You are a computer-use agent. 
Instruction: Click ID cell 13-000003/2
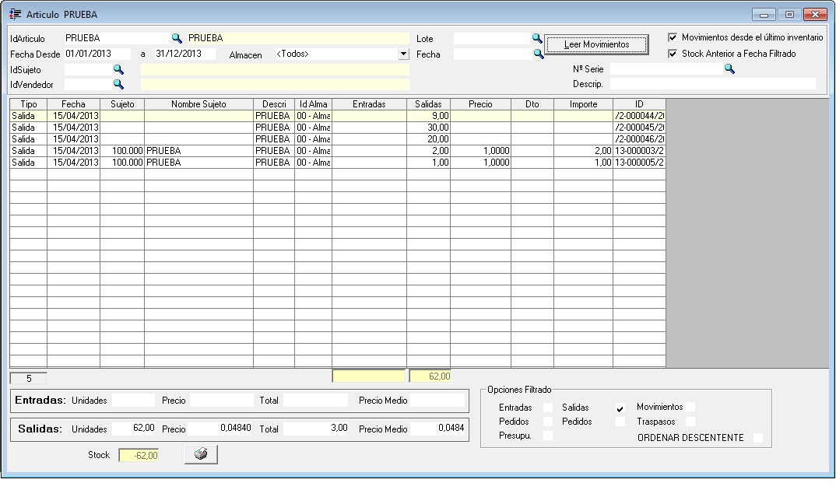click(639, 151)
